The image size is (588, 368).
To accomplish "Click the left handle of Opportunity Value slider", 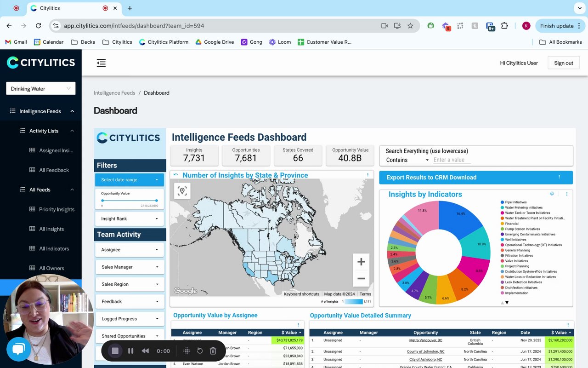I will tap(102, 201).
